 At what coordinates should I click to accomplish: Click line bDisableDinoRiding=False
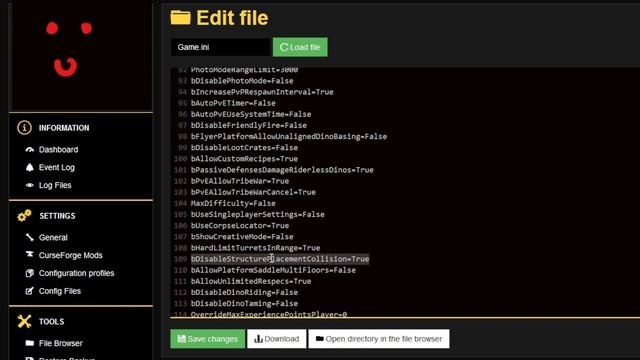pos(244,292)
